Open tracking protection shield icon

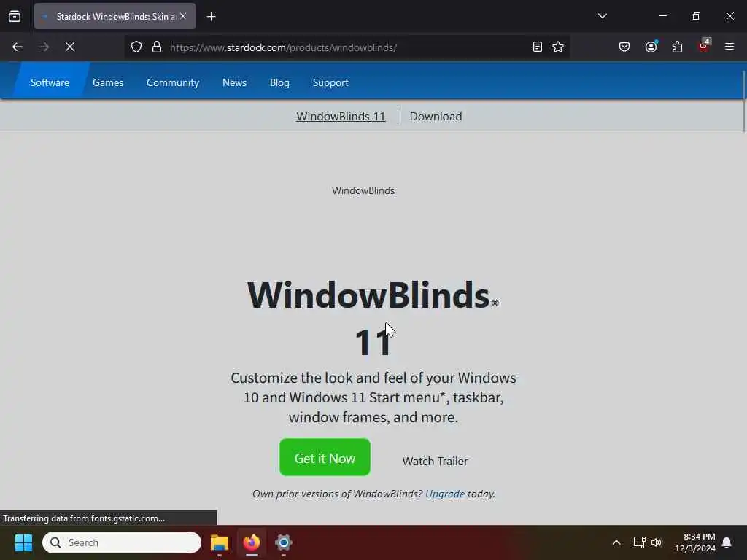136,47
